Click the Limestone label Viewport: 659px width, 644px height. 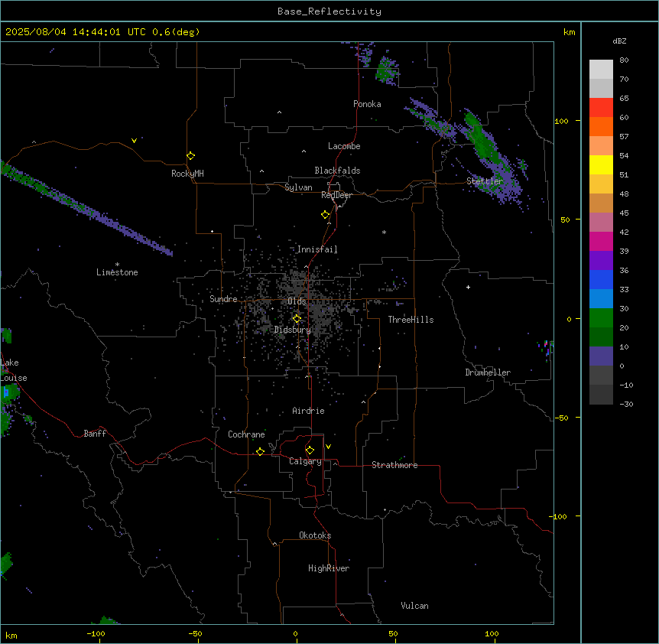[x=117, y=272]
